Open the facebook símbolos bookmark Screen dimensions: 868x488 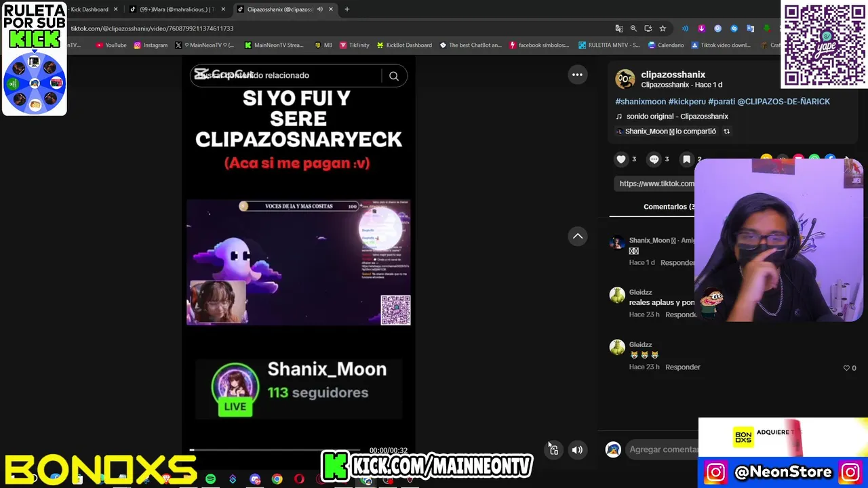click(539, 45)
